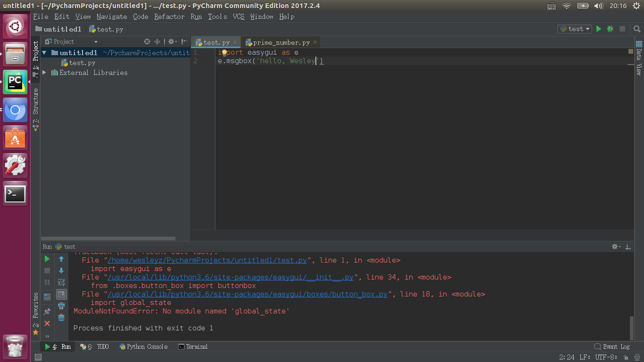Click the Pause Output icon in Run panel
644x362 pixels.
pyautogui.click(x=47, y=282)
